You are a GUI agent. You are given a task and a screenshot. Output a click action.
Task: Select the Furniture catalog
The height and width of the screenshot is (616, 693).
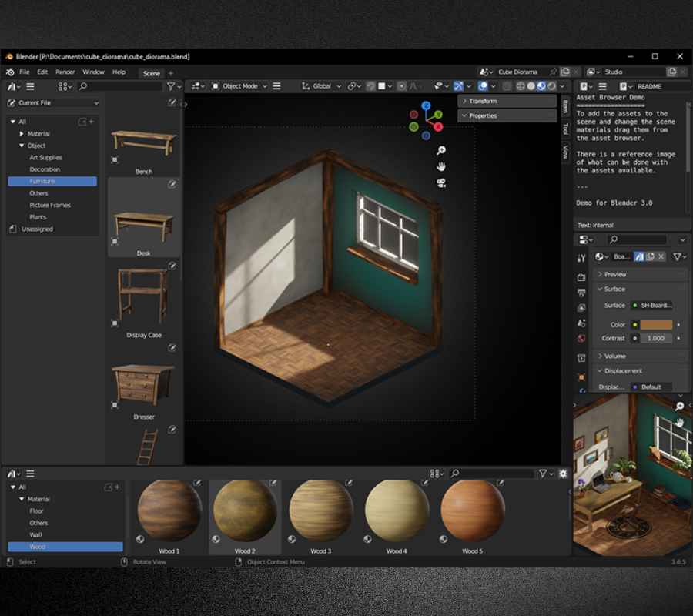[52, 181]
